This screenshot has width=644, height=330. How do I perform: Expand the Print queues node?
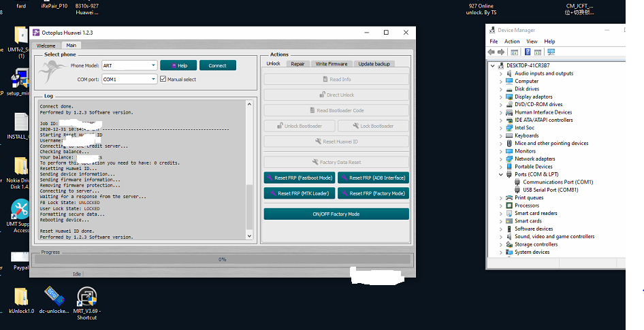coord(500,198)
